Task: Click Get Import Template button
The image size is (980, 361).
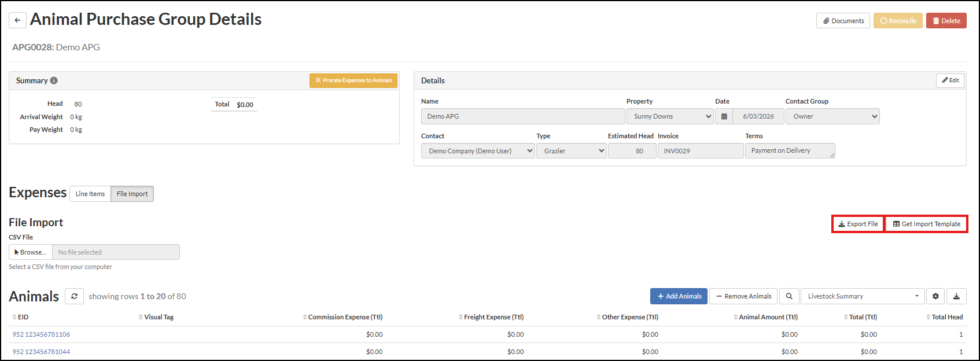Action: point(926,224)
